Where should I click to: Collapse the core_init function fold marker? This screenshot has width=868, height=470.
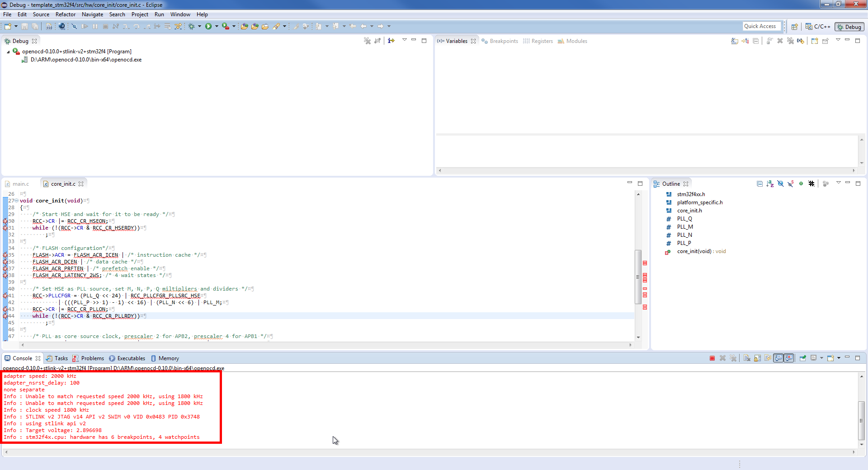coord(17,201)
